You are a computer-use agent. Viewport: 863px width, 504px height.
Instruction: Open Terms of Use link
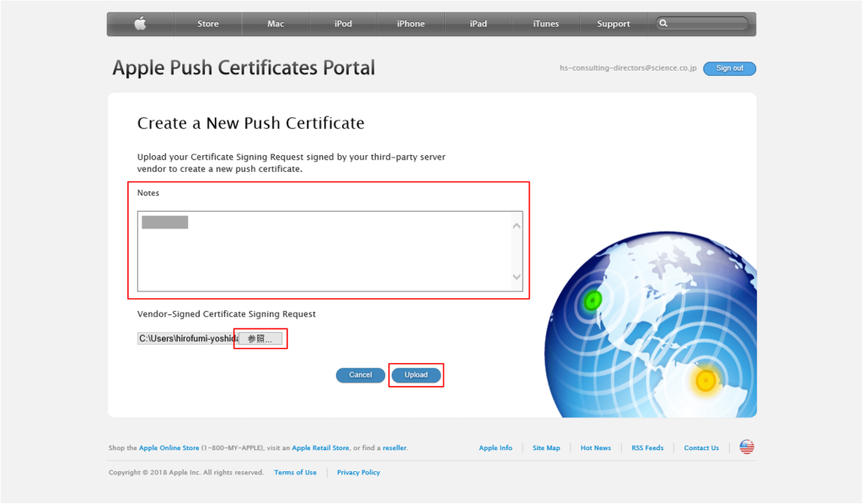[295, 472]
